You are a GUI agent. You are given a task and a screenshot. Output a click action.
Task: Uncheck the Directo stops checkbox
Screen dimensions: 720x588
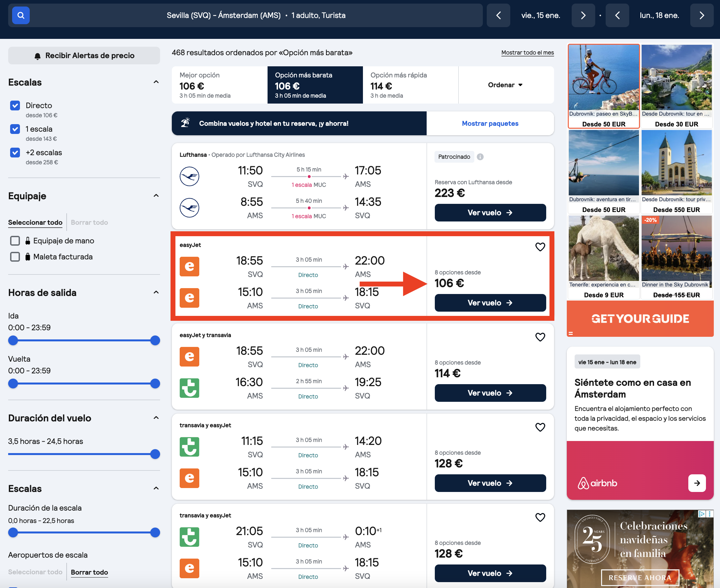(15, 106)
